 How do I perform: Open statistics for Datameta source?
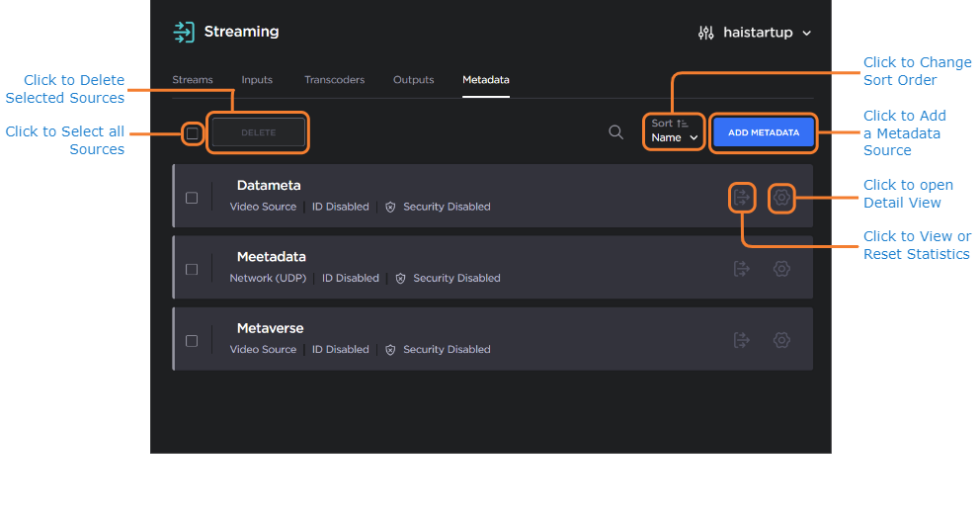741,198
